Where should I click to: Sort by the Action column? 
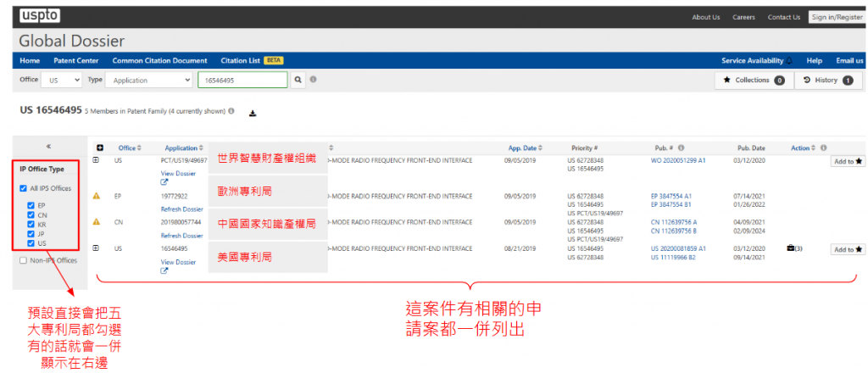[x=804, y=148]
